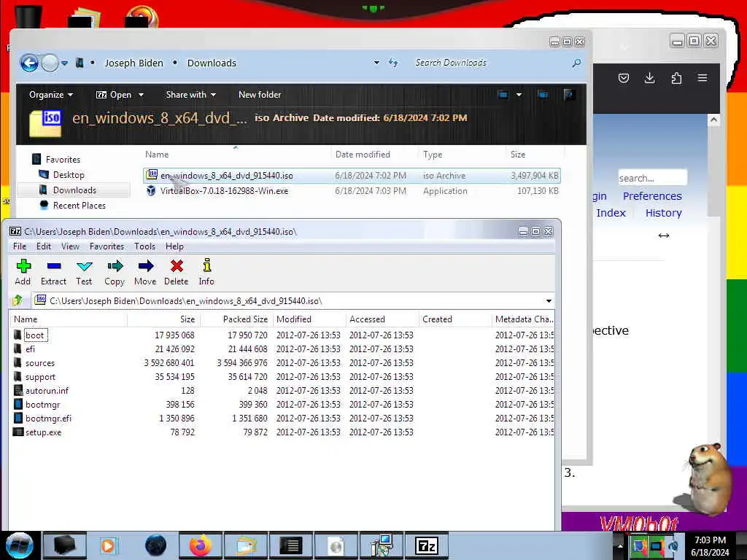The width and height of the screenshot is (747, 560).
Task: Click New folder in Explorer toolbar
Action: click(x=260, y=94)
